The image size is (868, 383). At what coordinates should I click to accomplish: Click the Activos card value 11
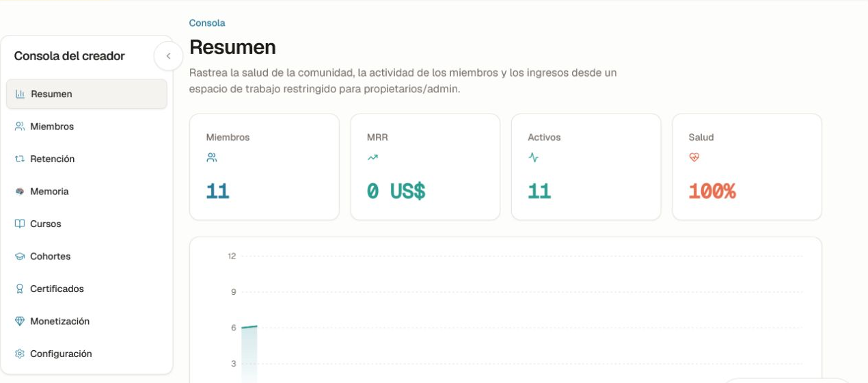539,191
